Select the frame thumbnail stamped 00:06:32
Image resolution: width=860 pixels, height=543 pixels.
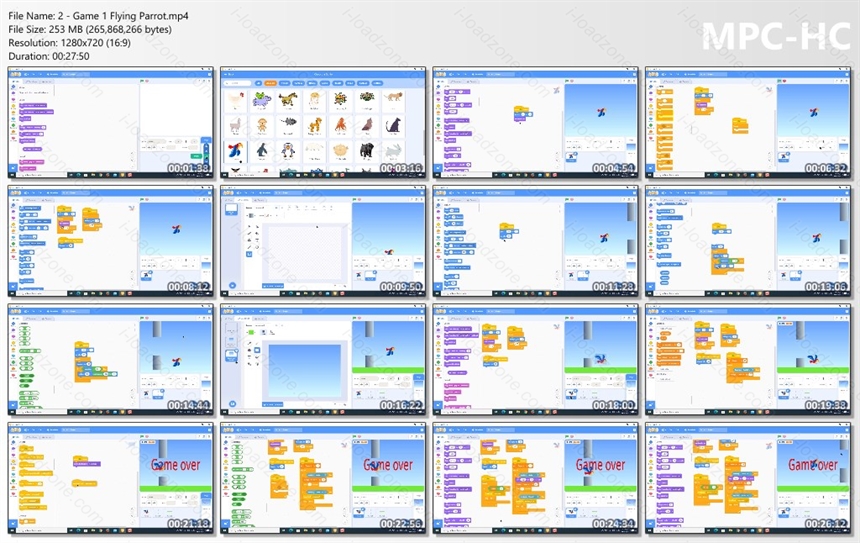coord(748,123)
